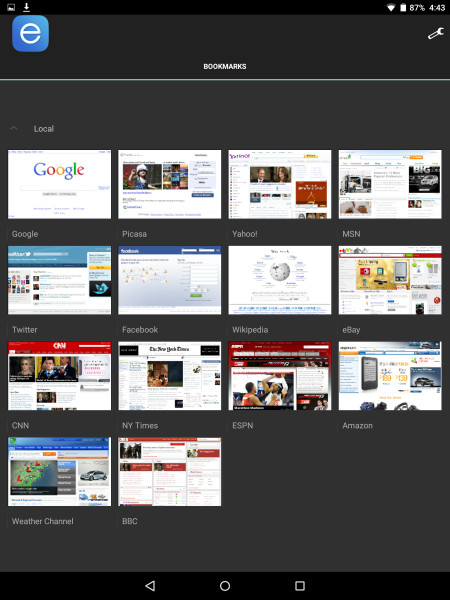Viewport: 450px width, 600px height.
Task: Open the CNN bookmark thumbnail
Action: (60, 376)
